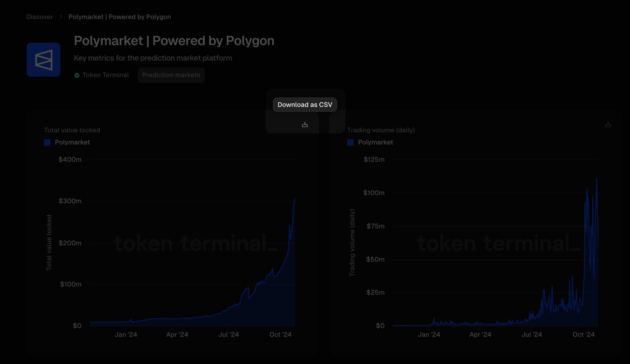Click Oct '24 label on Trading volume chart

(584, 335)
